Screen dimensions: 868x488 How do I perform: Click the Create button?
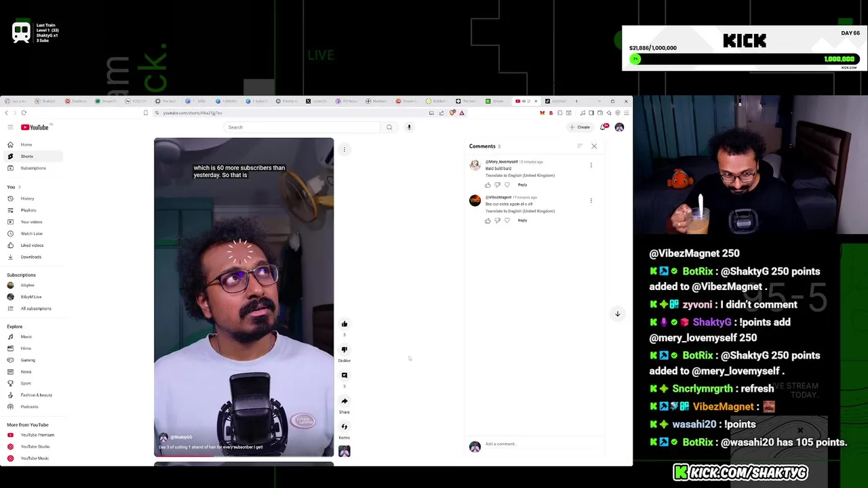coord(580,127)
